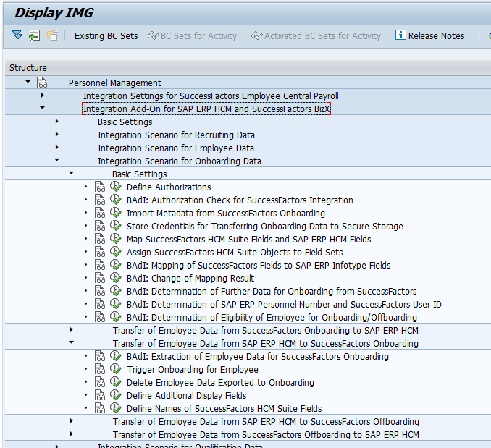
Task: Execute the Define Authorizations activity icon
Action: pyautogui.click(x=116, y=187)
